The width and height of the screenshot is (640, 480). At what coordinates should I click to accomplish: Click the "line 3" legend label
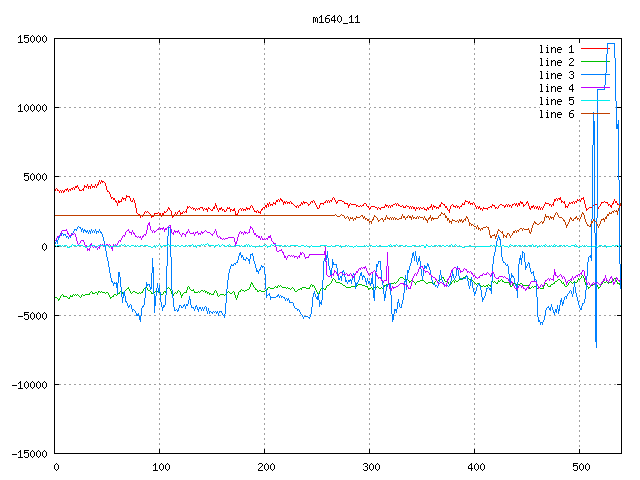coord(556,75)
